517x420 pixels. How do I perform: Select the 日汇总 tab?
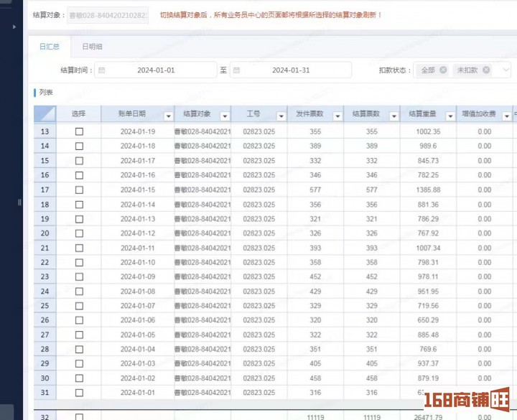click(x=50, y=47)
